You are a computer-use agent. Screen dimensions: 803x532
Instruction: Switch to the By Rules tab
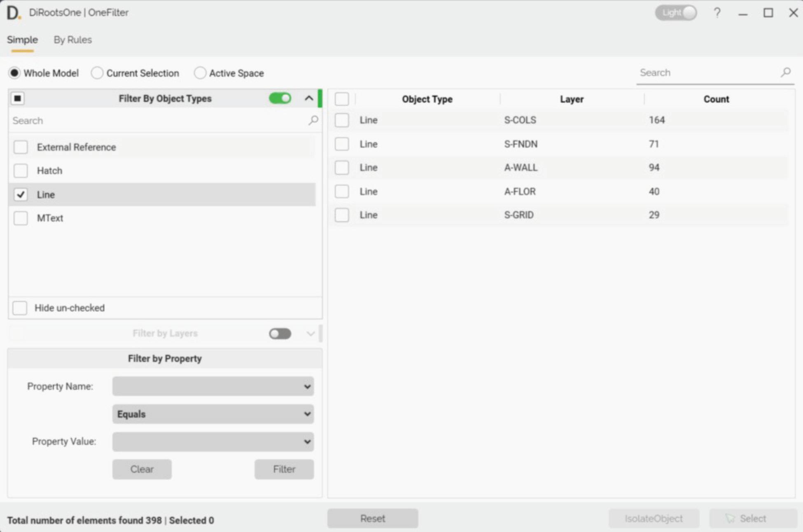[x=72, y=40]
